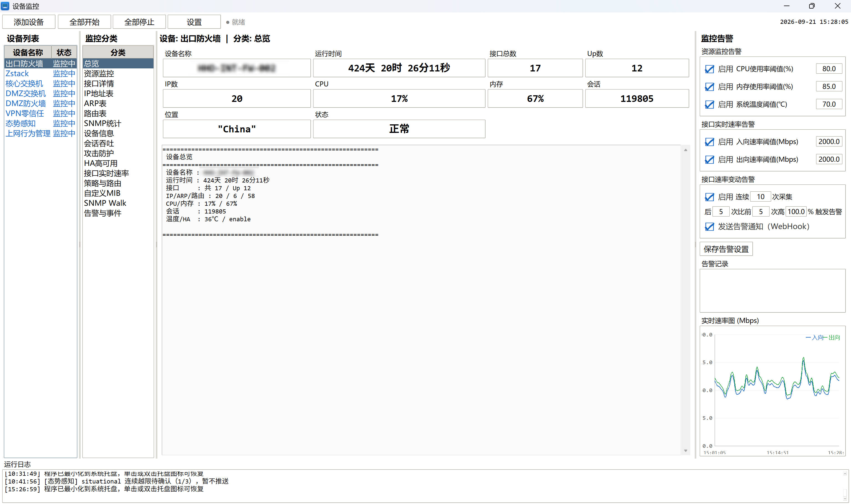Select the DMZ防火墙 device

click(x=40, y=103)
